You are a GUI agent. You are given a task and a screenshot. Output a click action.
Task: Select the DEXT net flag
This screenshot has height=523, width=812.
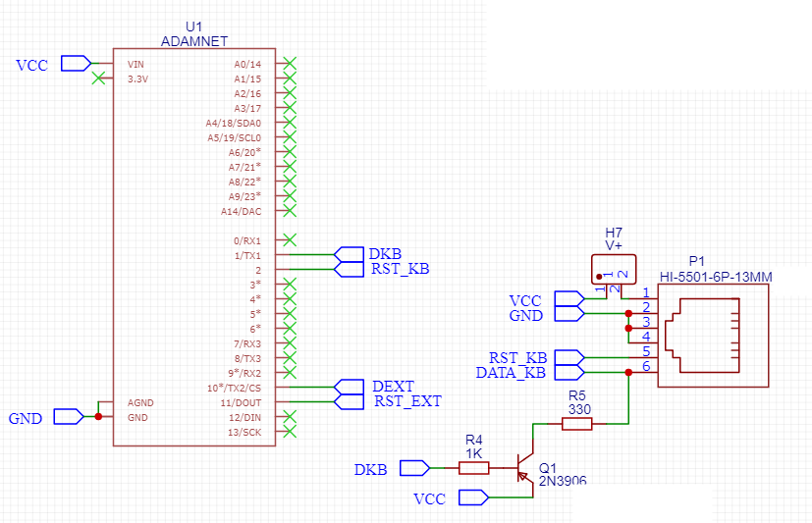tap(349, 387)
